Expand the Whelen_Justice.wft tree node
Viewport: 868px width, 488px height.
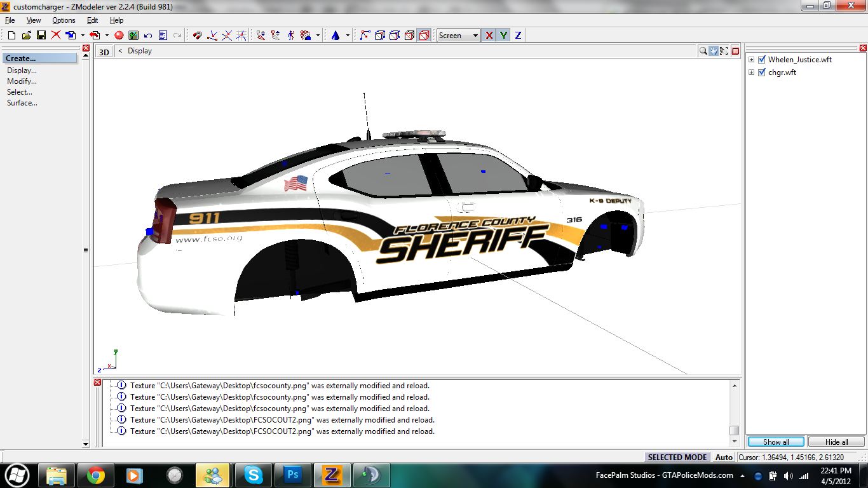click(x=752, y=60)
